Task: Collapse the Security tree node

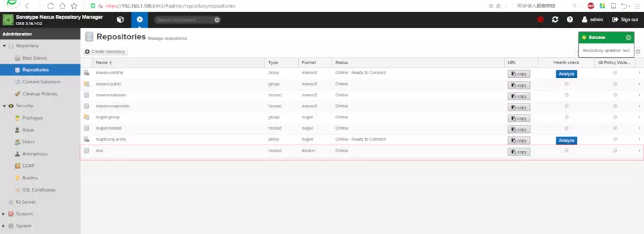Action: (x=4, y=105)
